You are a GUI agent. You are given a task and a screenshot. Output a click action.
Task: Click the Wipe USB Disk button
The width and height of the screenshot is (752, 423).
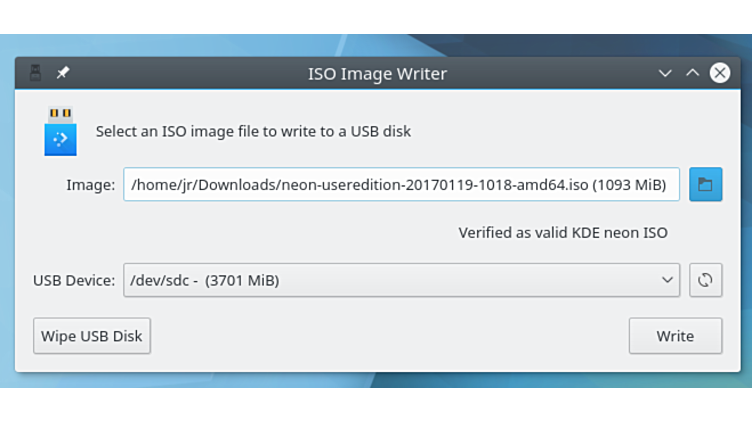(92, 336)
